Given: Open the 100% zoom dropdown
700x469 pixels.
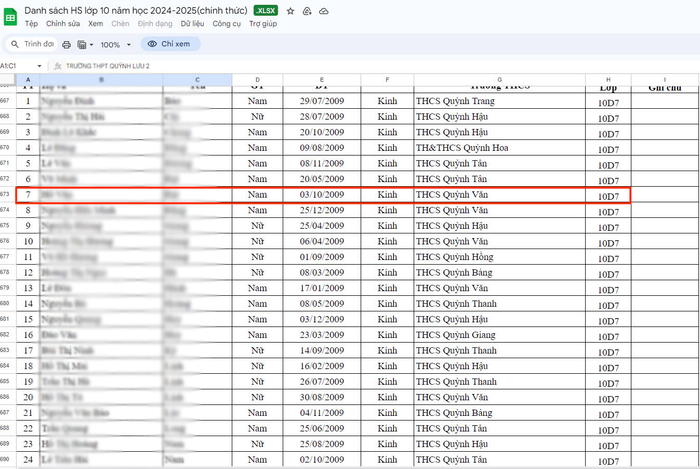Looking at the screenshot, I should coord(116,45).
